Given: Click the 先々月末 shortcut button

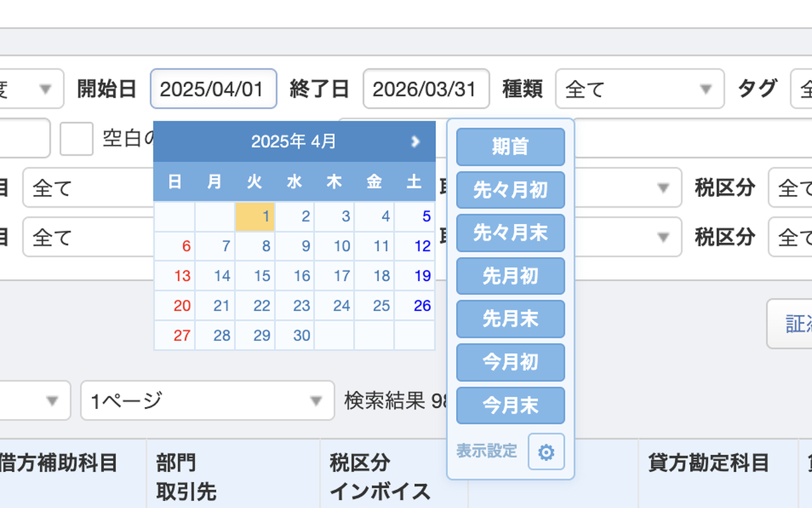Looking at the screenshot, I should point(511,233).
